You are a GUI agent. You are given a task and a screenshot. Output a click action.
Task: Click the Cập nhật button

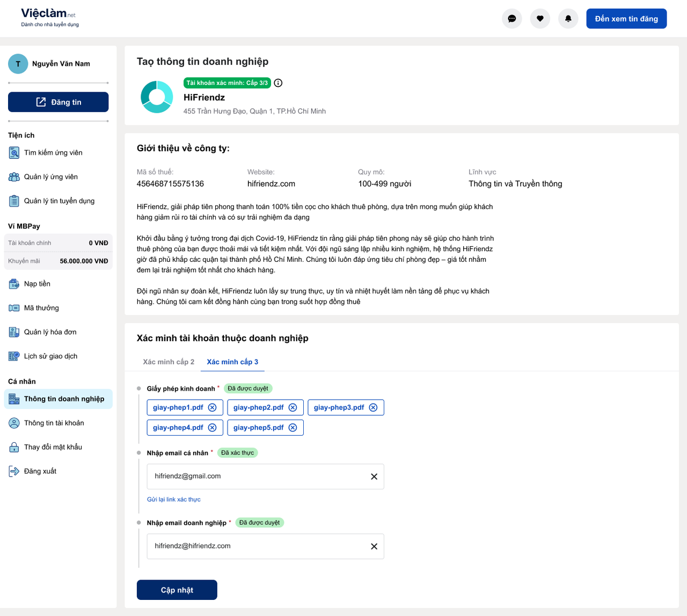pyautogui.click(x=177, y=590)
